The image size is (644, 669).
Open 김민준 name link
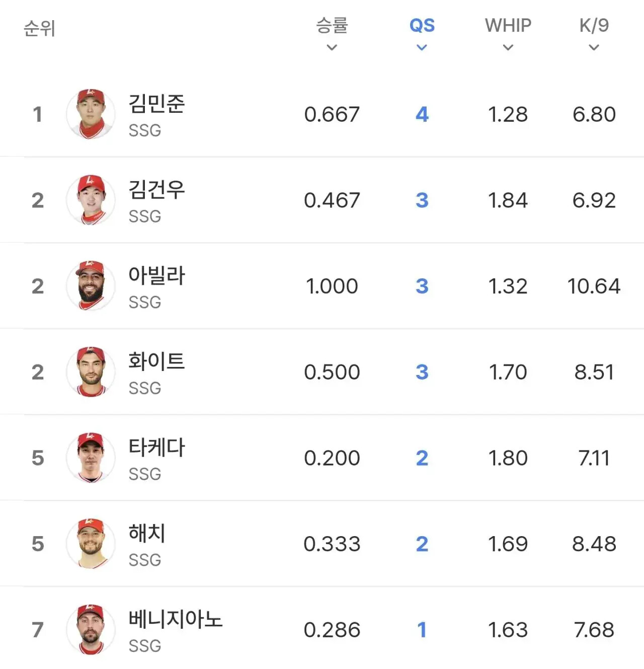[x=156, y=103]
